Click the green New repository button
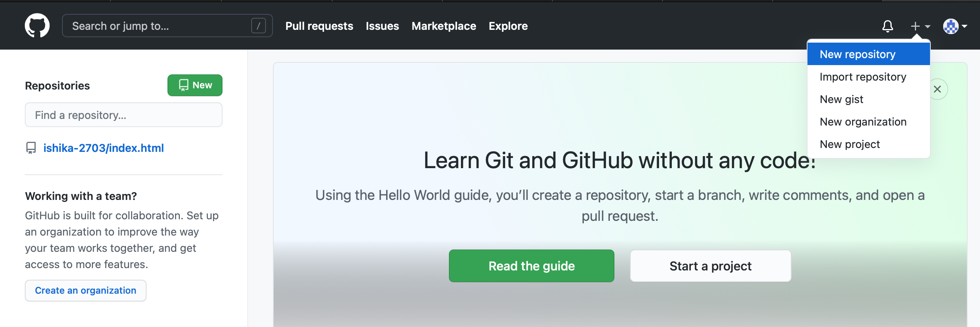The image size is (980, 327). pyautogui.click(x=195, y=85)
